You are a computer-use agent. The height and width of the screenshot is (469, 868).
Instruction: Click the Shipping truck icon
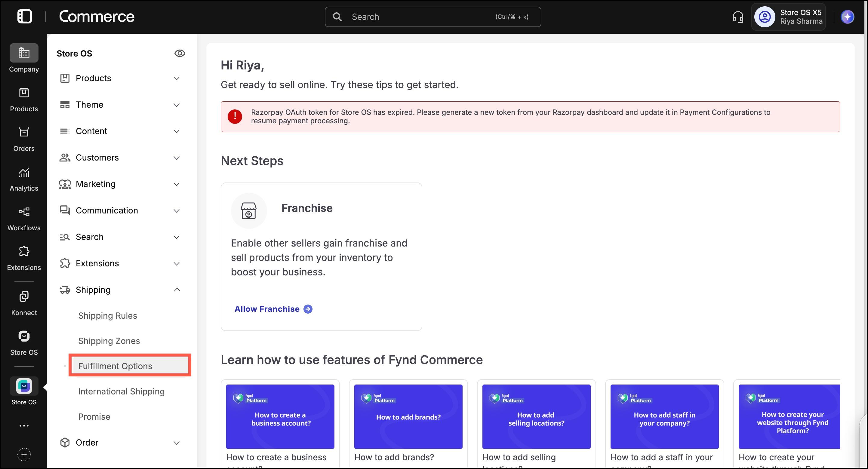click(x=65, y=290)
